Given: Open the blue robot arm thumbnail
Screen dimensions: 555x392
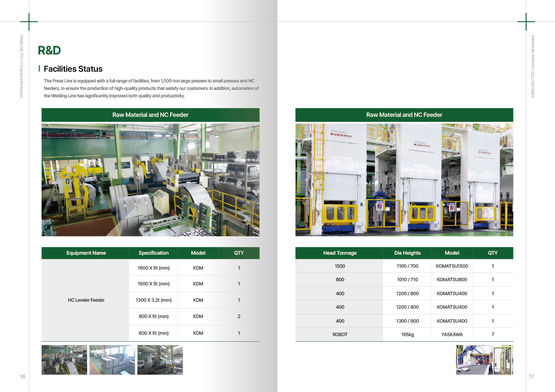Looking at the screenshot, I should (484, 359).
